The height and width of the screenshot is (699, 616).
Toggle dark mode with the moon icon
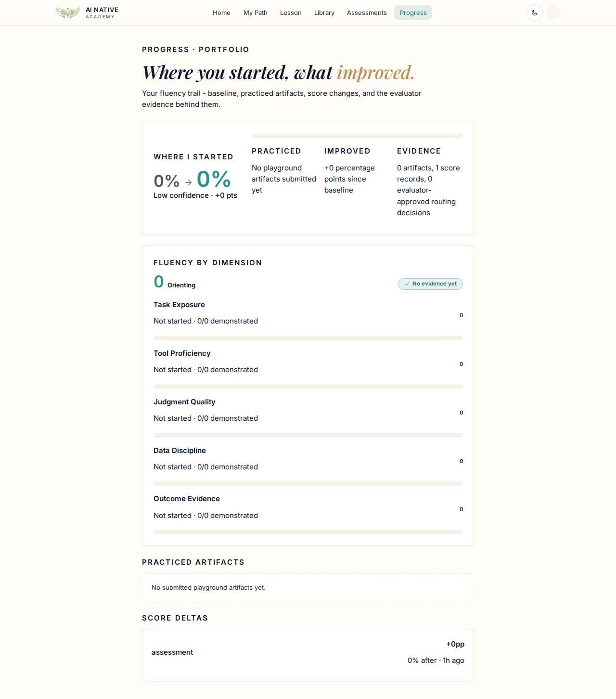click(x=535, y=13)
